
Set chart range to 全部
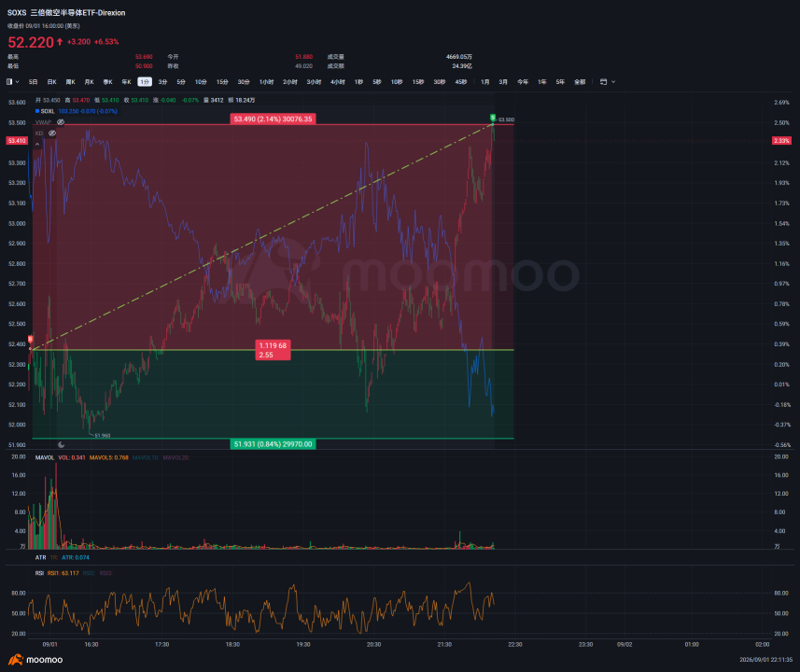[580, 81]
